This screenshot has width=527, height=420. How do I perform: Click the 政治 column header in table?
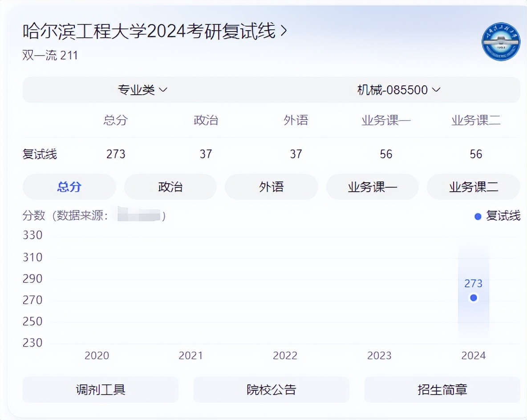pyautogui.click(x=206, y=120)
